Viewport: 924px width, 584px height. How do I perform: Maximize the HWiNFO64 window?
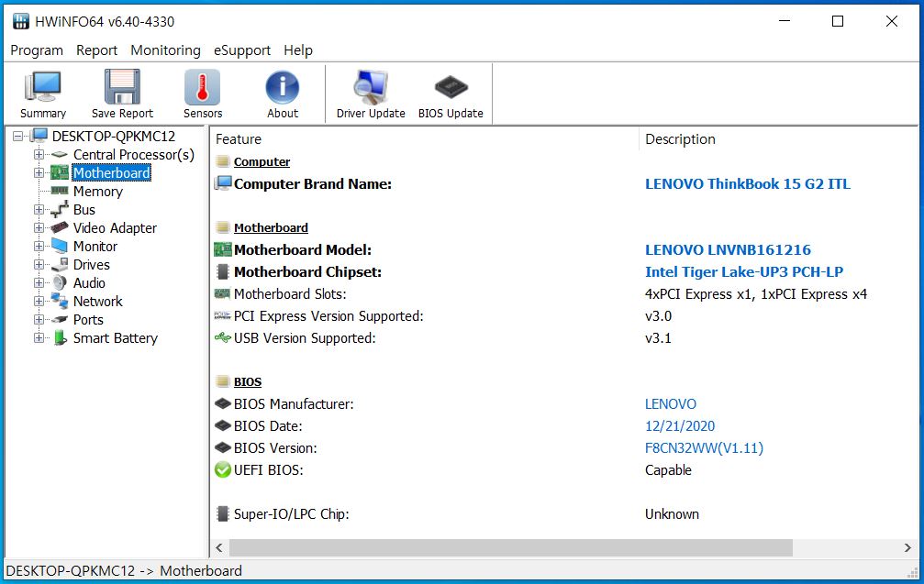click(x=838, y=22)
